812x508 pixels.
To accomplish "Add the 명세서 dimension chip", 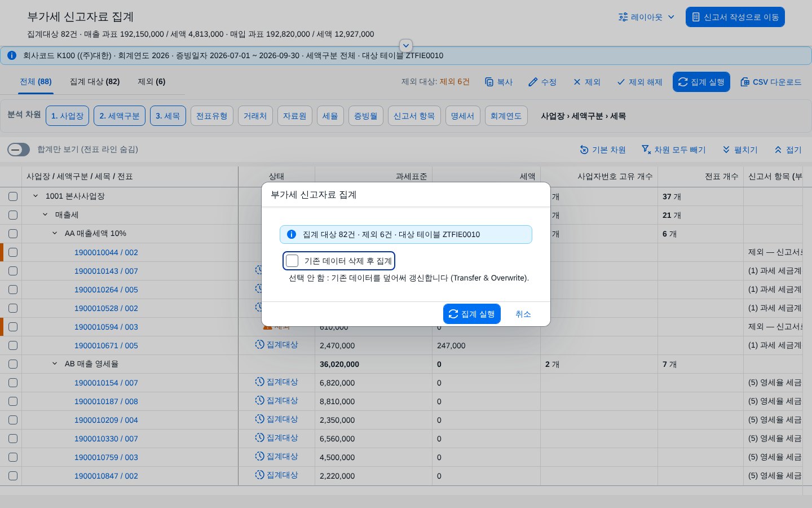I will tap(463, 116).
